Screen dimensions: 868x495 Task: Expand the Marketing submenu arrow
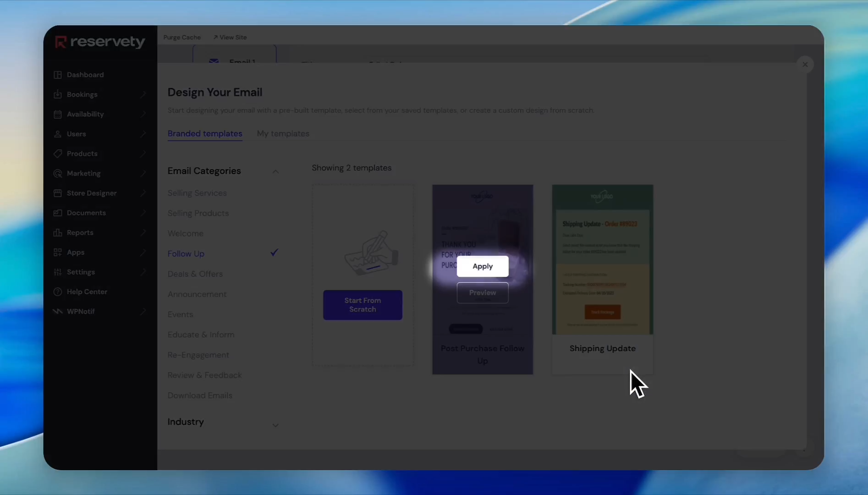coord(143,173)
